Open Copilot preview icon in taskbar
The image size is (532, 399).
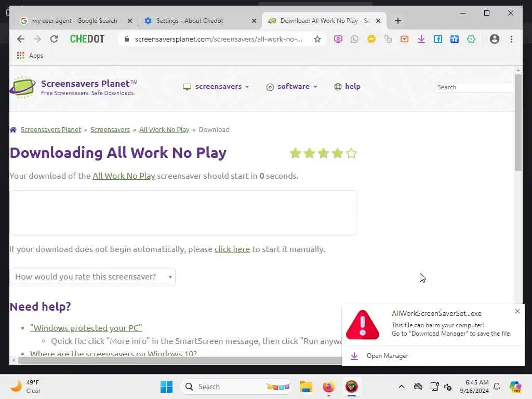[x=515, y=387]
